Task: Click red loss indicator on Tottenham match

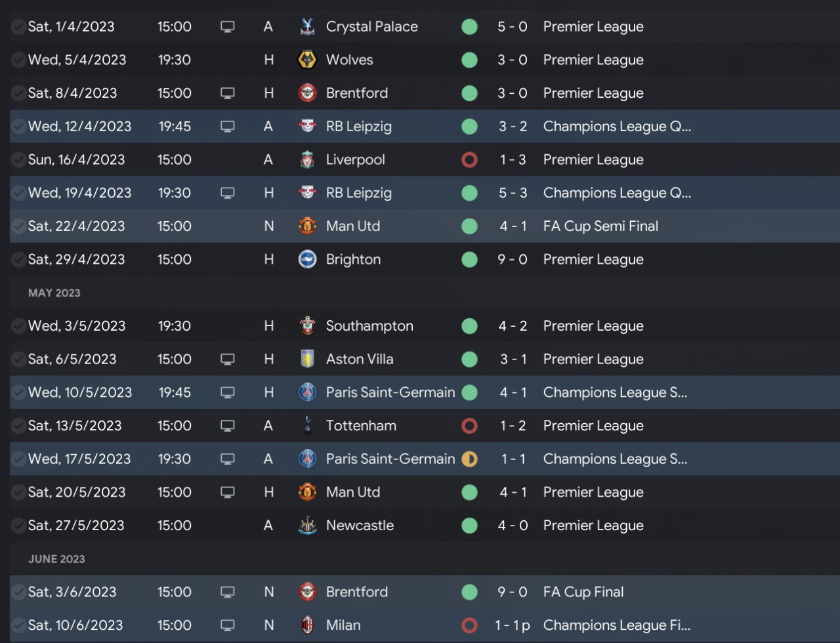Action: (469, 426)
